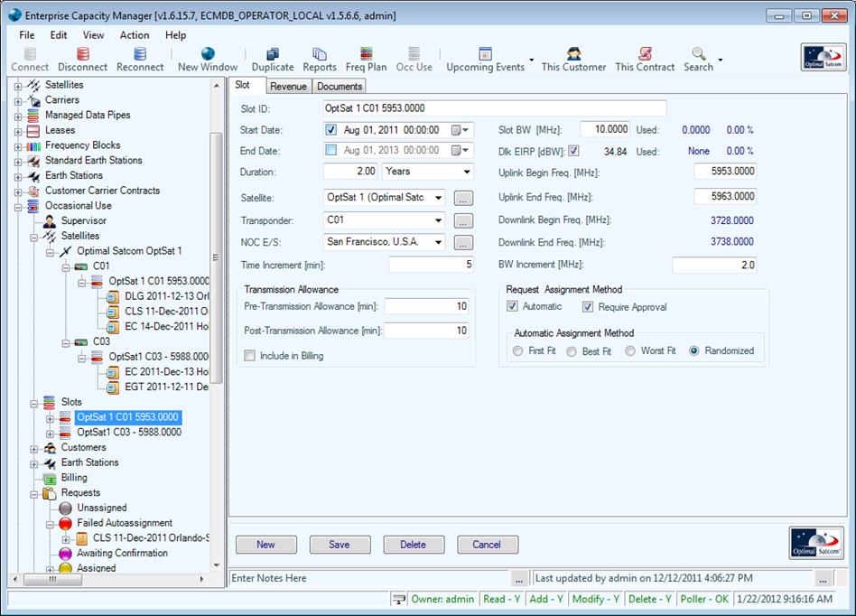
Task: Switch to the Documents tab
Action: click(340, 87)
